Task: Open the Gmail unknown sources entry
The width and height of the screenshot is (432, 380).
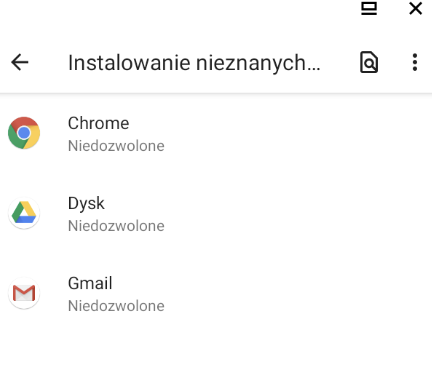Action: (x=216, y=293)
